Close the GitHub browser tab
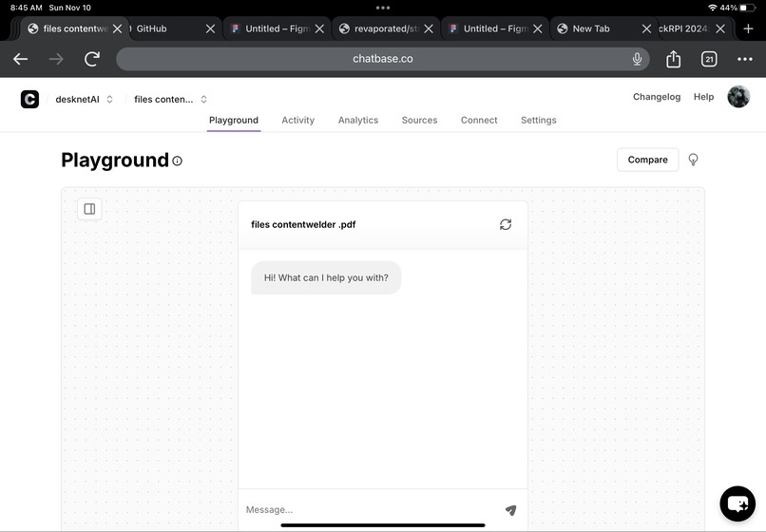The width and height of the screenshot is (766, 532). (211, 28)
